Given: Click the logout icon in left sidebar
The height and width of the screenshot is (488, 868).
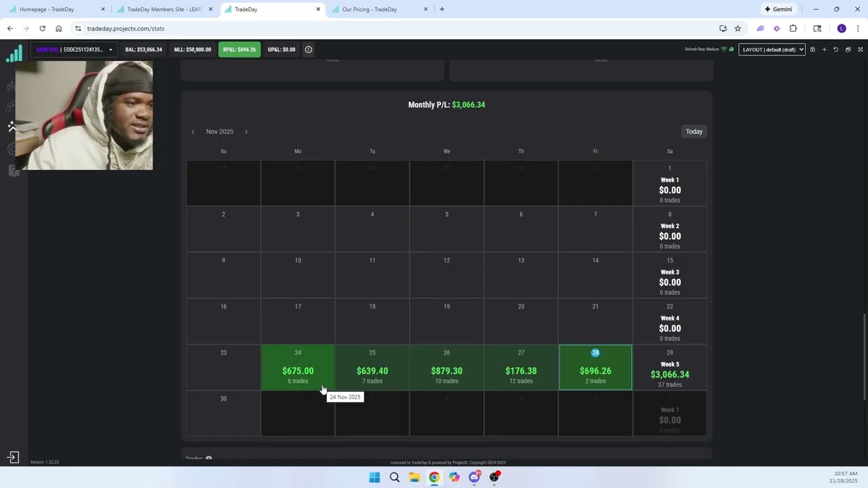Looking at the screenshot, I should 13,457.
